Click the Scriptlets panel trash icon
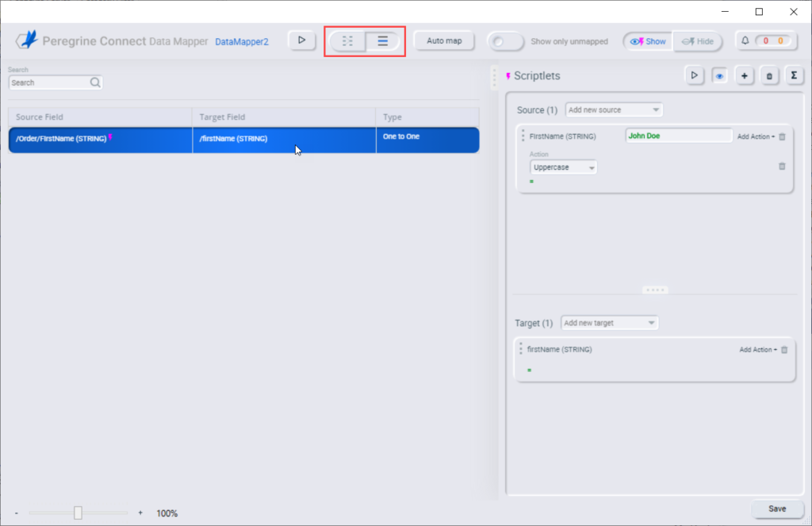 point(768,75)
